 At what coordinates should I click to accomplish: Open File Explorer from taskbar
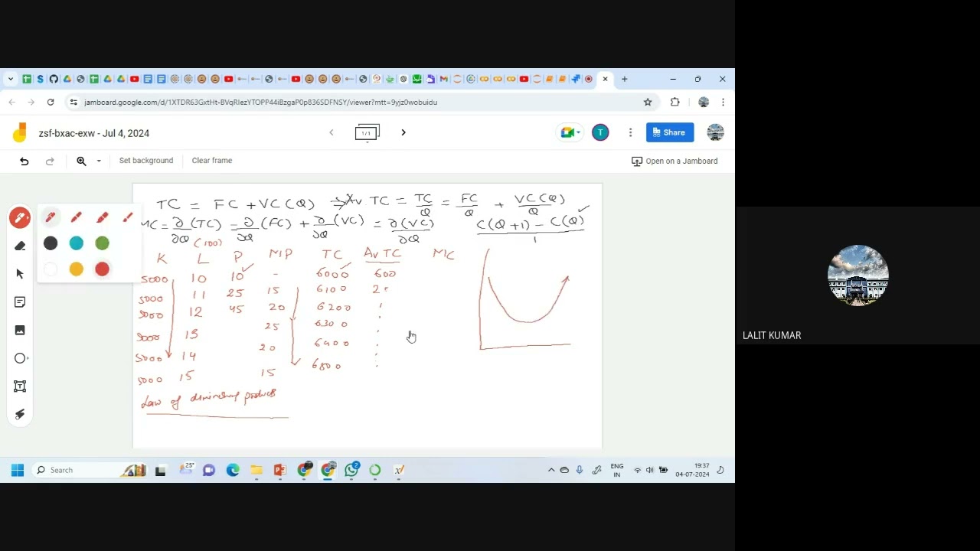[256, 470]
